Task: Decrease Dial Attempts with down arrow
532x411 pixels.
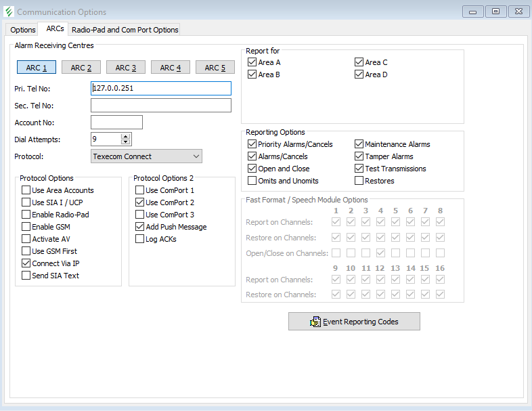Action: [x=125, y=142]
